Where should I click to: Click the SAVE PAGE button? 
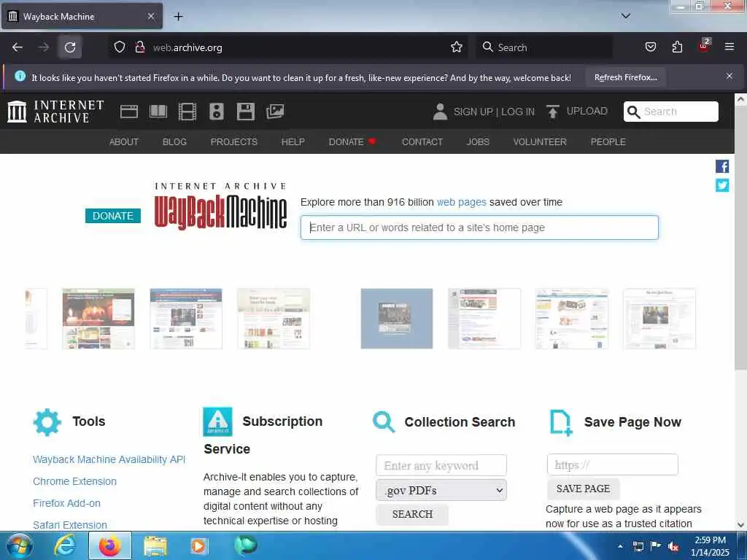coord(583,489)
